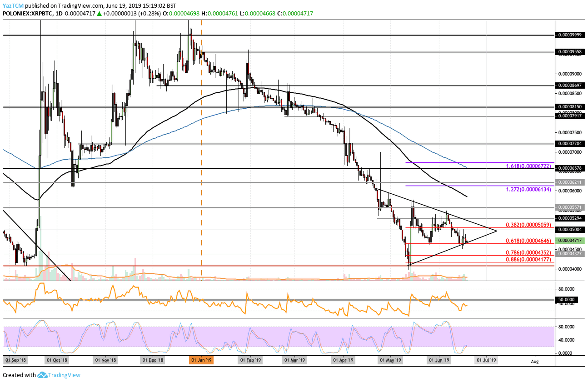This screenshot has width=588, height=383.
Task: Select the 0.00006578 price level label
Action: point(570,168)
